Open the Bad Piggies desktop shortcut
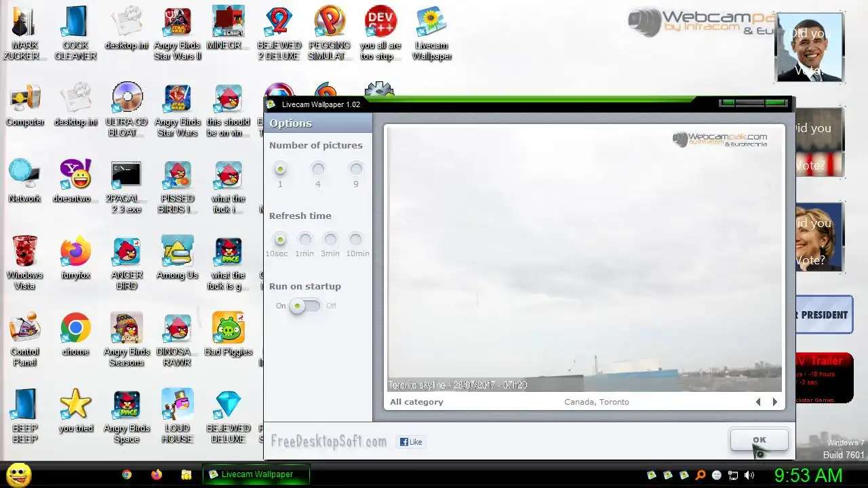This screenshot has width=868, height=488. (x=228, y=334)
